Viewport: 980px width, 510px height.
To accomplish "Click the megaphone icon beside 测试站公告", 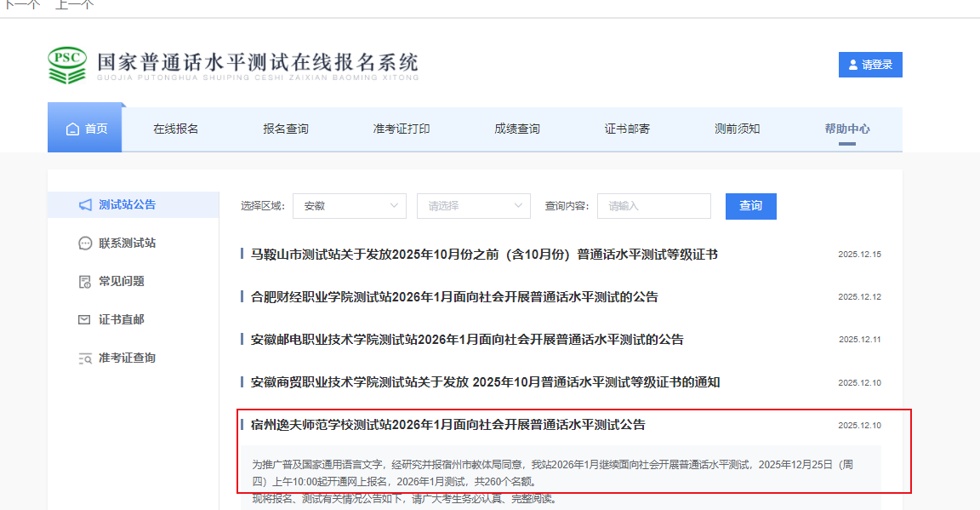I will [x=85, y=205].
